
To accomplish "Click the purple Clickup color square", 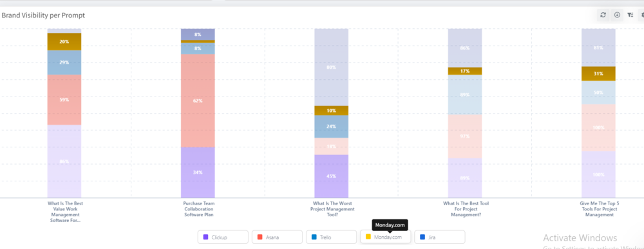I will (206, 237).
